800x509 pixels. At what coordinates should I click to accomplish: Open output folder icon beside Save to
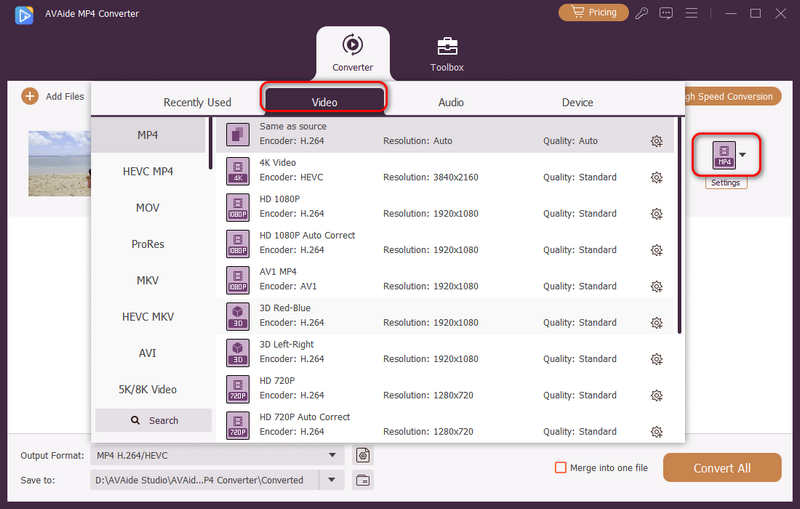(x=363, y=480)
